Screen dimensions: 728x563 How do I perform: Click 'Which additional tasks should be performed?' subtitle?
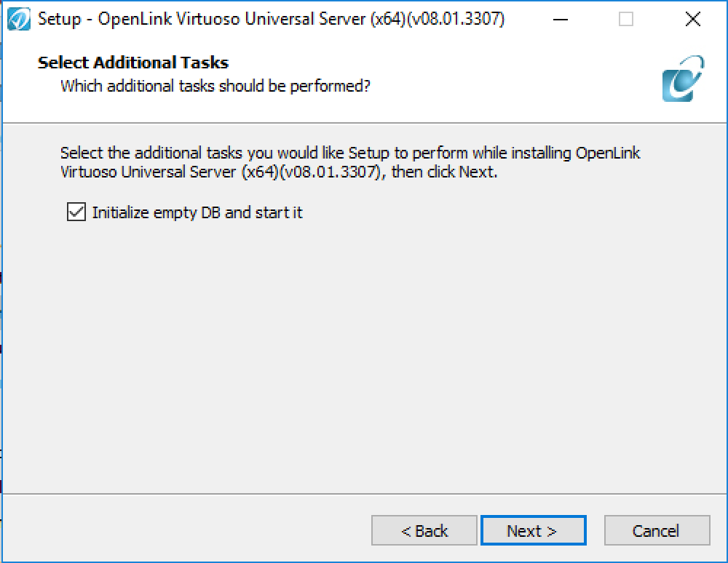(215, 87)
